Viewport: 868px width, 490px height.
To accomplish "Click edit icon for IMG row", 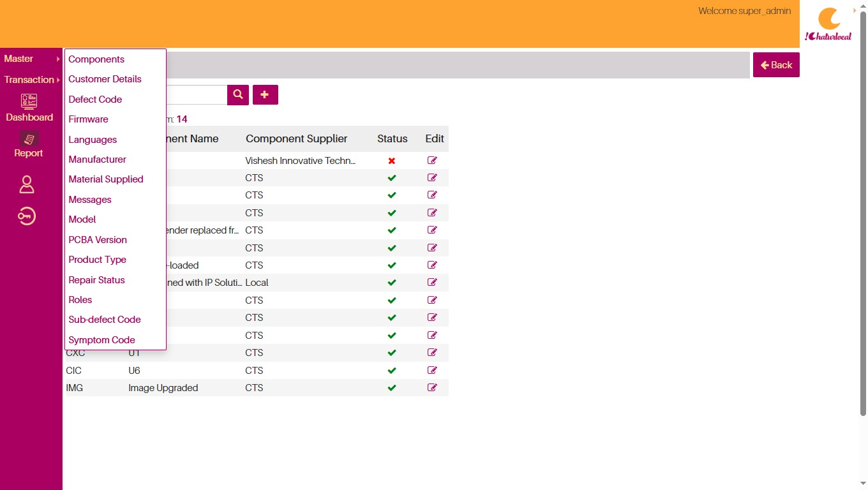I will pos(432,388).
